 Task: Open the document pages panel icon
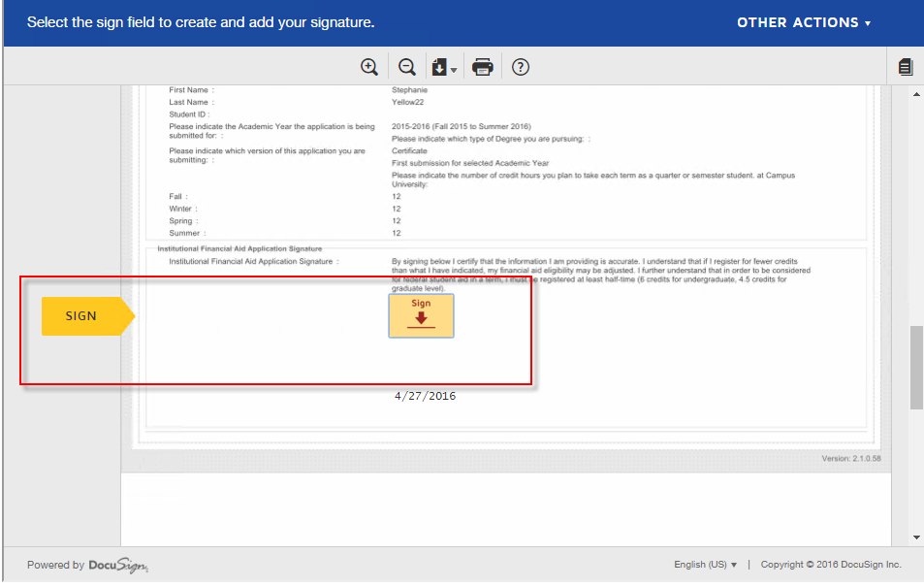coord(905,66)
